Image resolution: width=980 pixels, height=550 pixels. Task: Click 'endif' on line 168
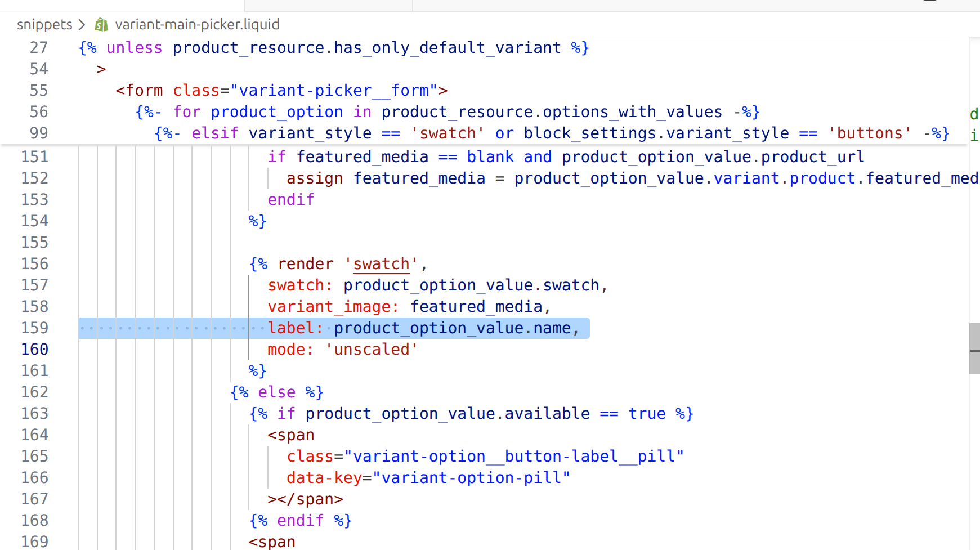(x=301, y=521)
